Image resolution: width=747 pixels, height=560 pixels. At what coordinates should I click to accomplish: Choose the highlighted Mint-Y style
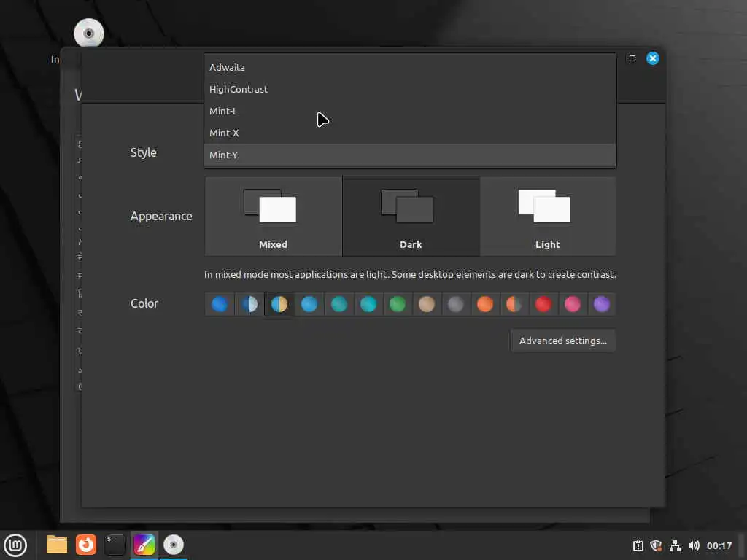tap(410, 155)
